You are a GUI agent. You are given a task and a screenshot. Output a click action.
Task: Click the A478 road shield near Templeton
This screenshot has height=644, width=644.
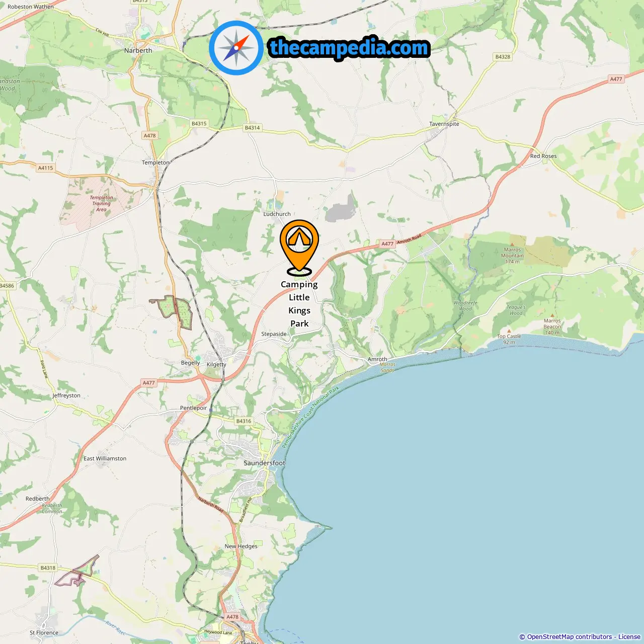(x=149, y=135)
